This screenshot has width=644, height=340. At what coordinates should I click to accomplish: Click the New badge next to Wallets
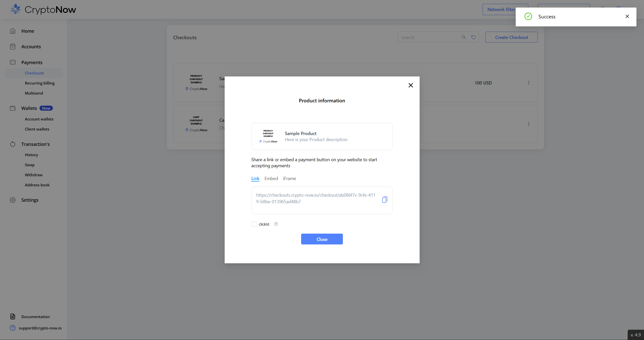tap(46, 108)
